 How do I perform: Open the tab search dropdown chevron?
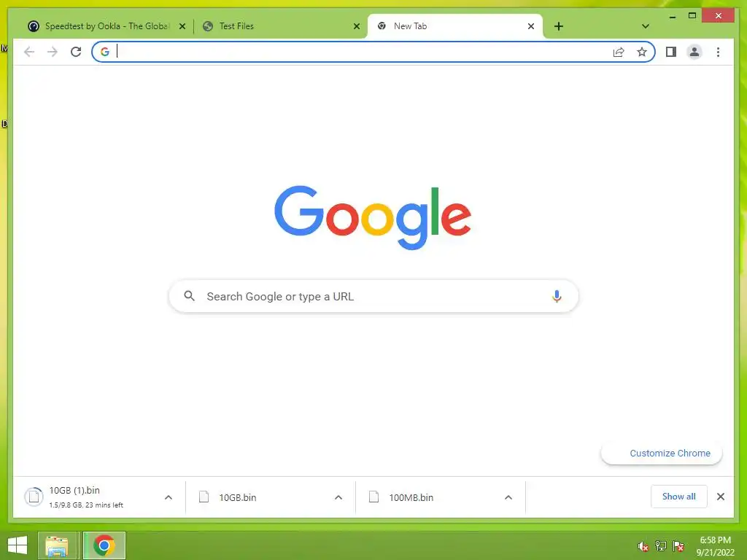click(x=646, y=26)
